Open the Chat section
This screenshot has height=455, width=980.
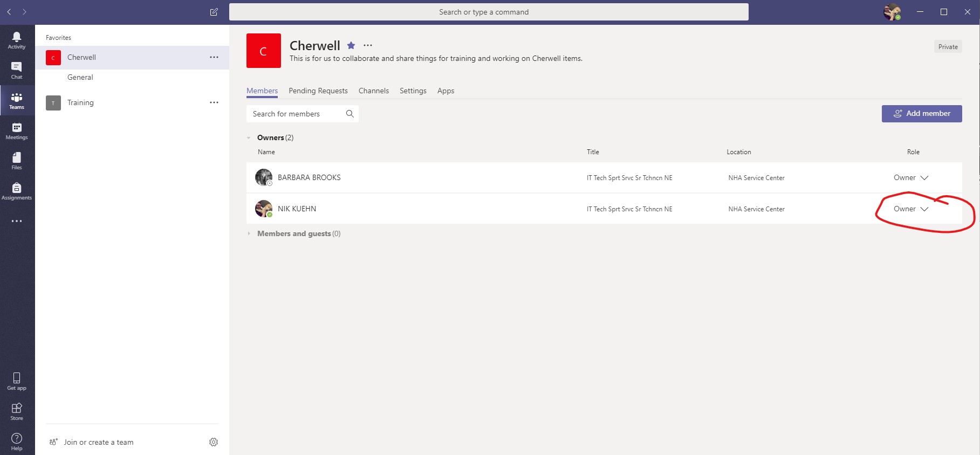tap(17, 71)
